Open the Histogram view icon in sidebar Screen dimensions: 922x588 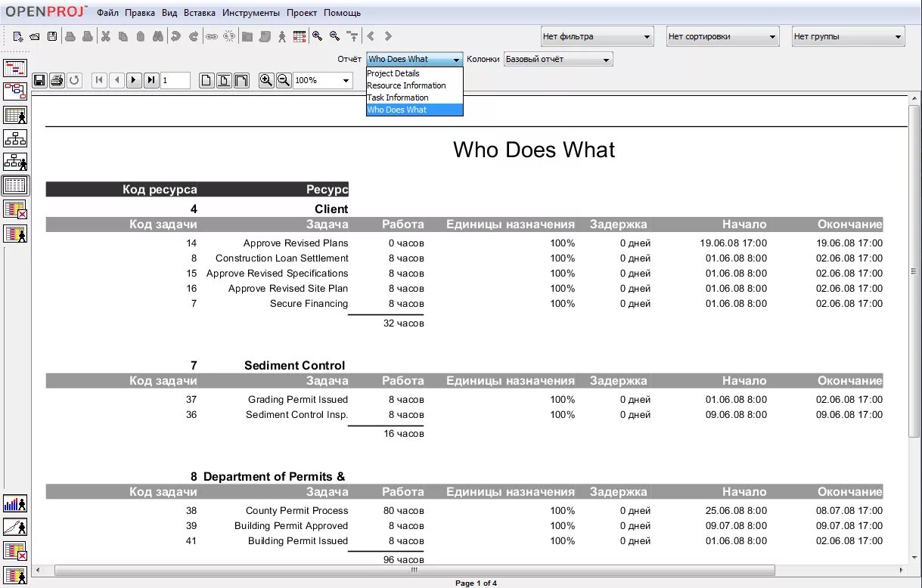15,503
